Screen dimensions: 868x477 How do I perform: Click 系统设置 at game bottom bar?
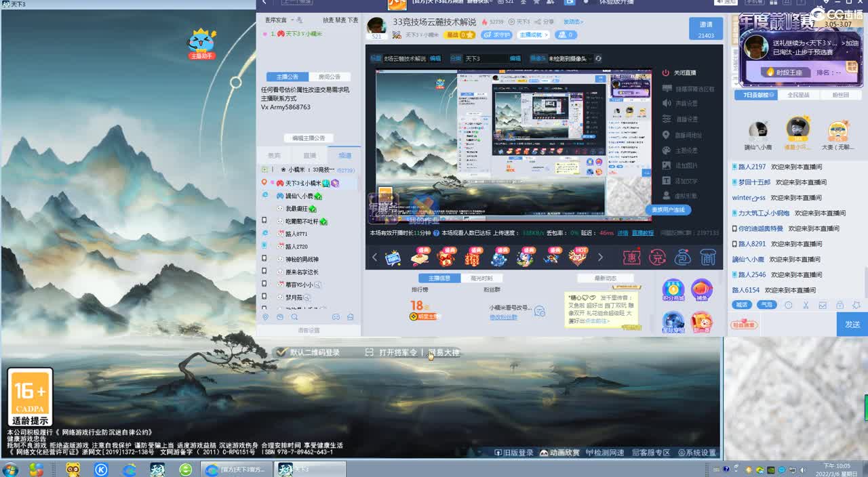(696, 453)
